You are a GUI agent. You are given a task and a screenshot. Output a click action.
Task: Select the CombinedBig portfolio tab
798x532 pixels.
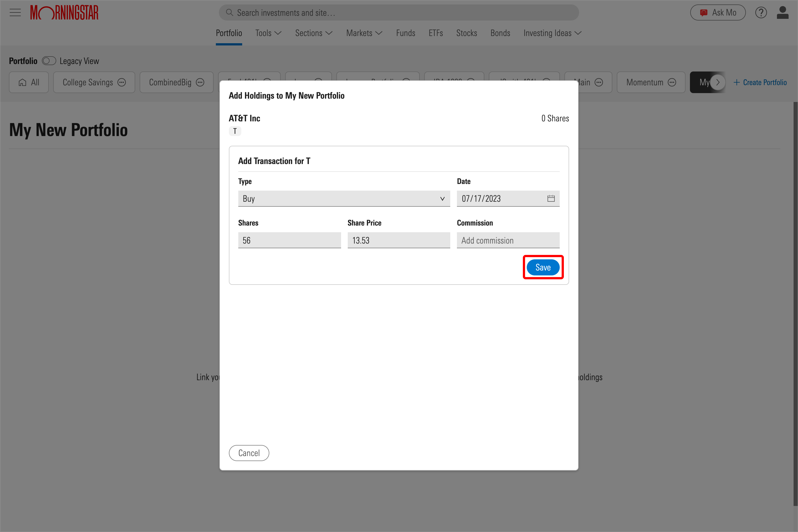[x=177, y=82]
